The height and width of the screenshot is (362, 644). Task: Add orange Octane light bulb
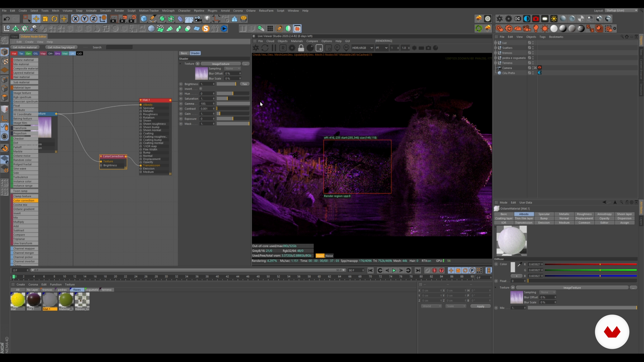point(536,29)
